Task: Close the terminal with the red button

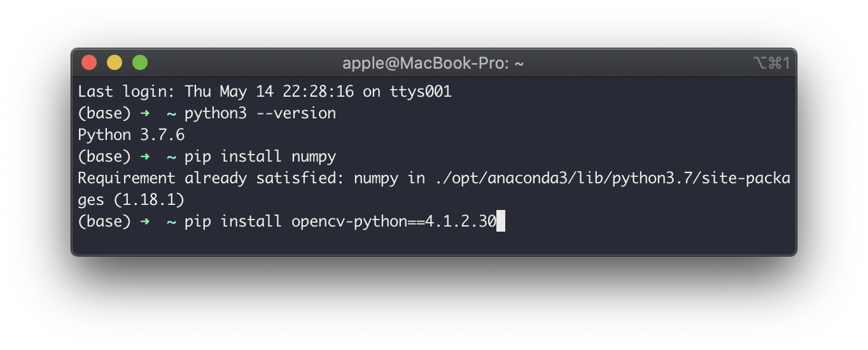Action: (x=89, y=63)
